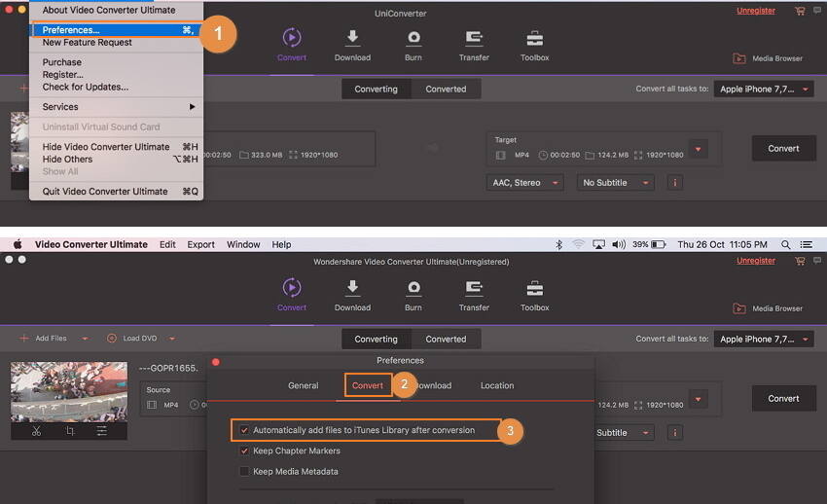Click Convert button in upper window task row
The width and height of the screenshot is (827, 504).
(x=784, y=149)
